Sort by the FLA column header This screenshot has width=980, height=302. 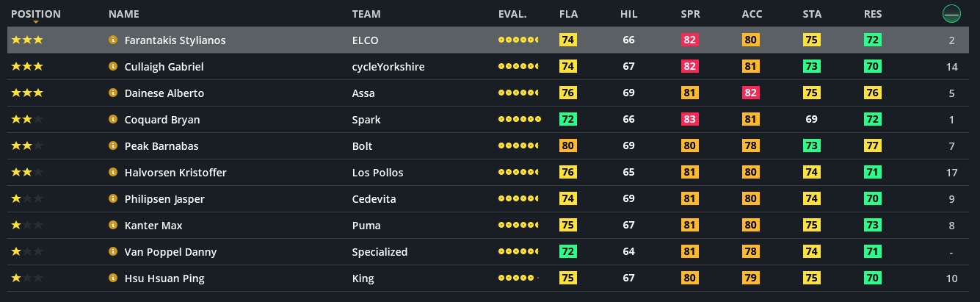[x=568, y=14]
